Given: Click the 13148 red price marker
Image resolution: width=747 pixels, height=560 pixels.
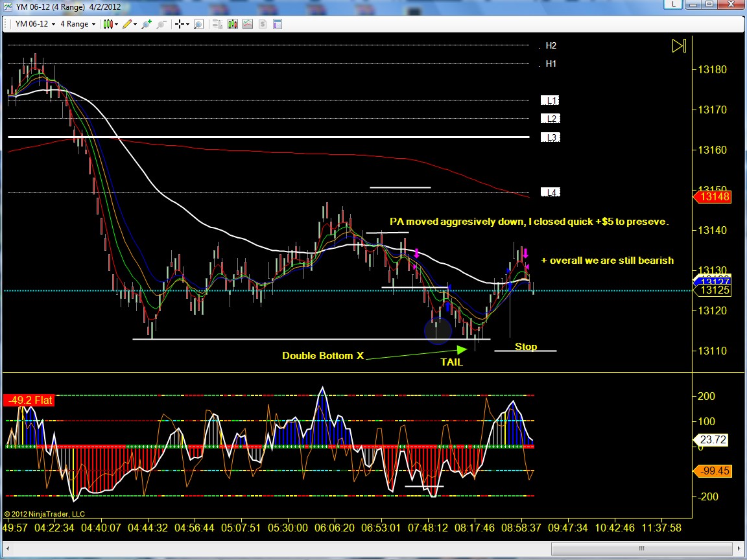Looking at the screenshot, I should (713, 196).
